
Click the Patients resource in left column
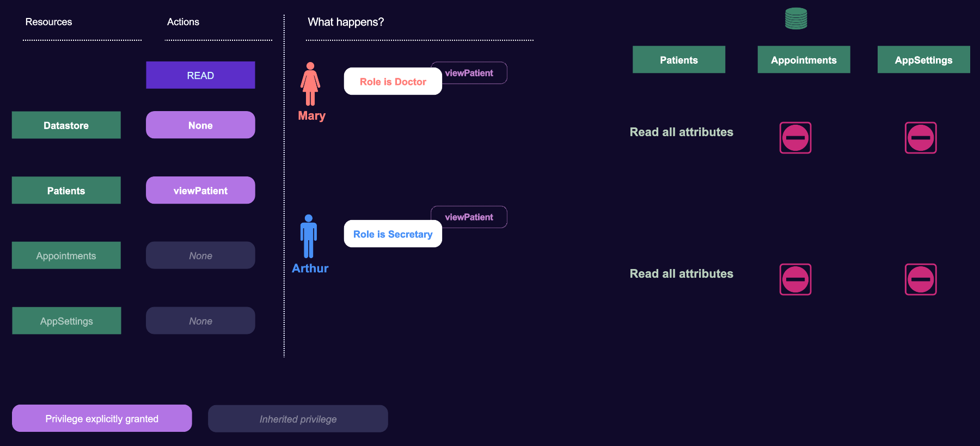click(x=66, y=190)
